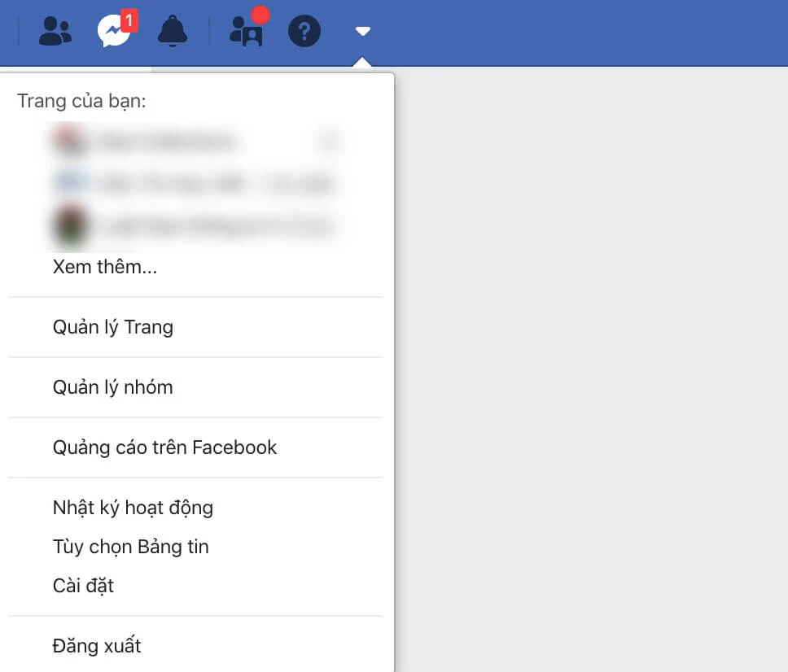Open the Friend requests icon
This screenshot has height=672, width=788.
tap(55, 31)
